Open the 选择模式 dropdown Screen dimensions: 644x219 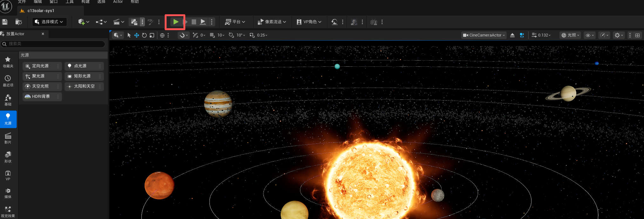coord(50,22)
